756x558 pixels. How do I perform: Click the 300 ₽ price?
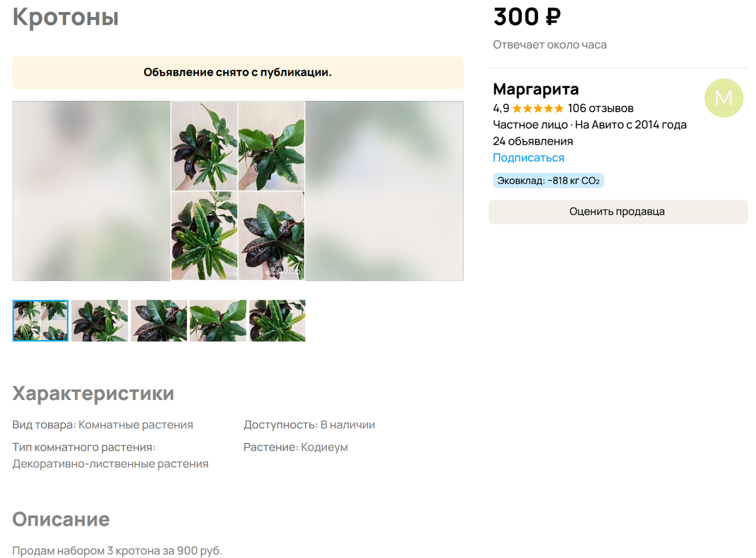click(x=527, y=17)
